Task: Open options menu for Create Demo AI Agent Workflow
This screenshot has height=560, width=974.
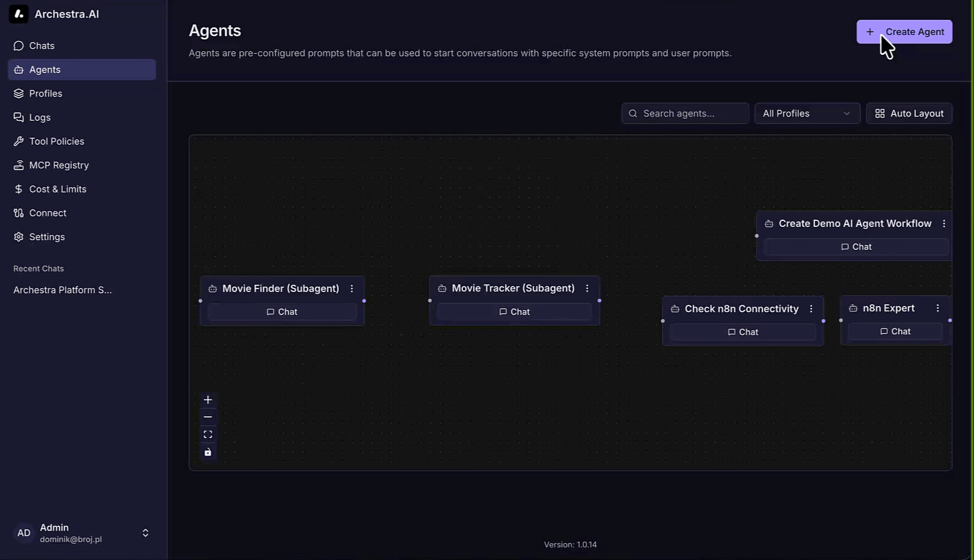Action: click(x=944, y=224)
